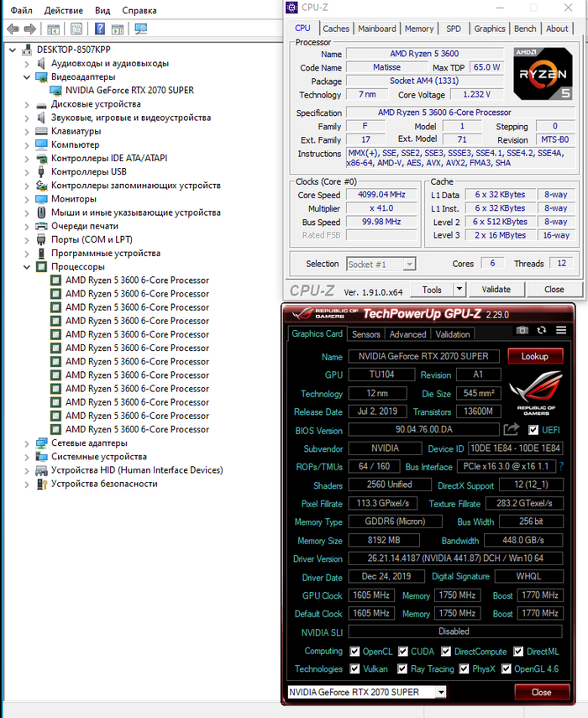
Task: Click the Bus Interface question mark icon
Action: 561,466
